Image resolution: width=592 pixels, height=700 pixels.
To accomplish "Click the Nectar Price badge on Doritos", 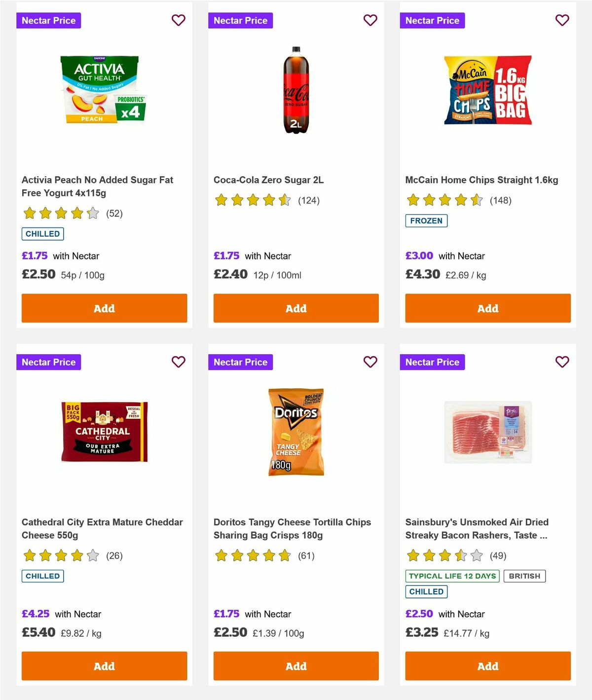I will coord(241,362).
